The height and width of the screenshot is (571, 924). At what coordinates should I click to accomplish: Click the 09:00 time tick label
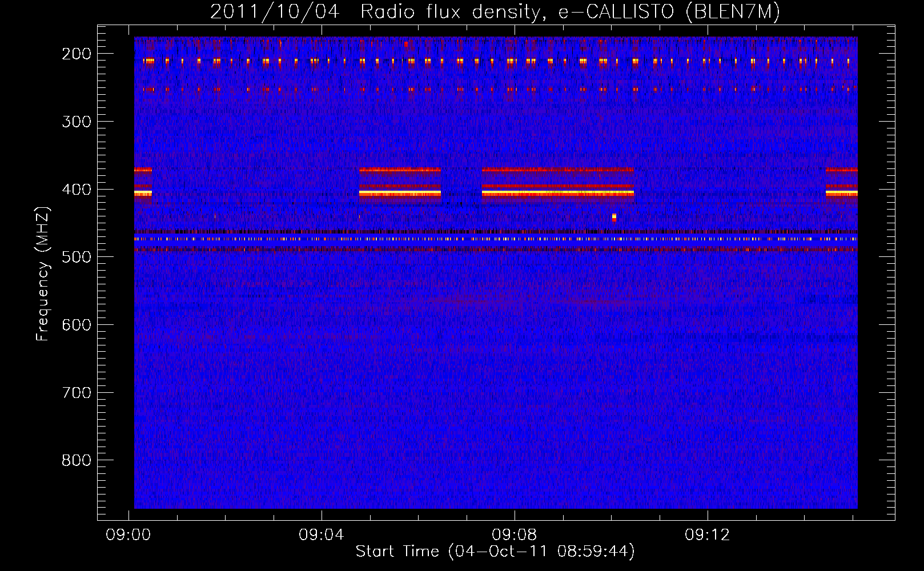pyautogui.click(x=128, y=534)
